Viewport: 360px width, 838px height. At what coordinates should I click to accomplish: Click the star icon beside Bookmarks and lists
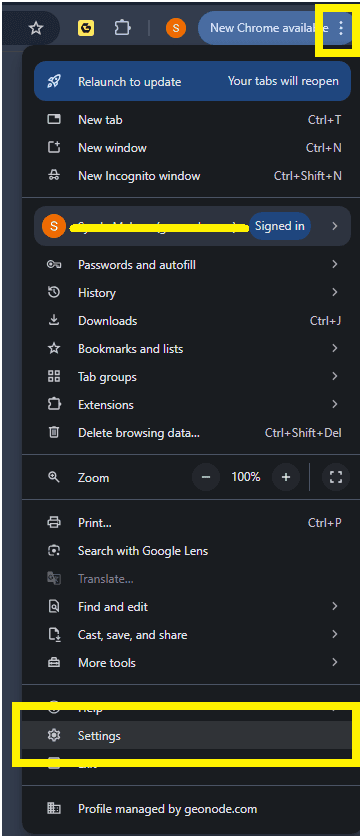[54, 348]
